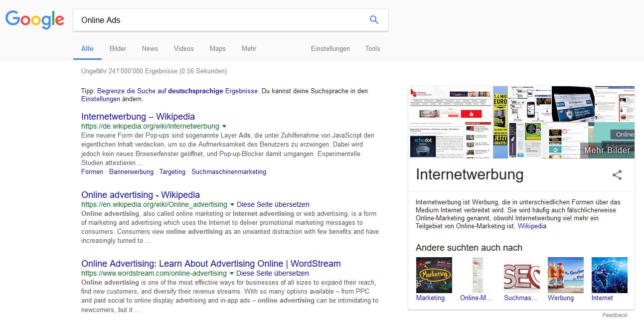Viewport: 644px width, 327px height.
Task: Open the WordStream Online Advertising result
Action: click(211, 264)
